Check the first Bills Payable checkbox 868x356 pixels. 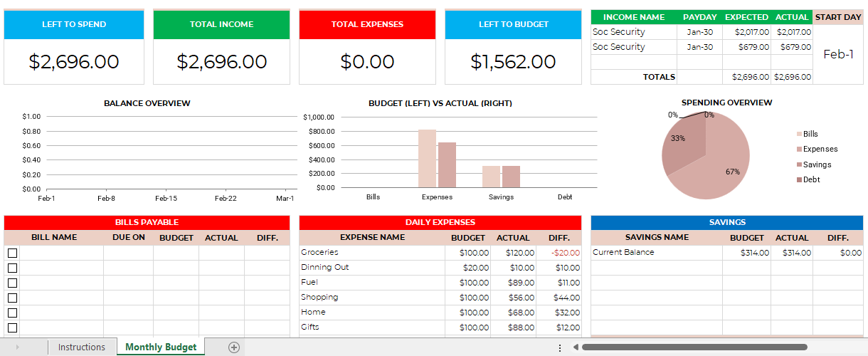click(12, 253)
